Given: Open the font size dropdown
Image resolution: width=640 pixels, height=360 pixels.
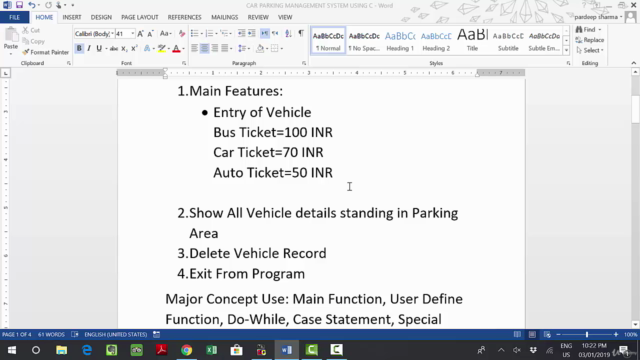Looking at the screenshot, I should pyautogui.click(x=133, y=33).
